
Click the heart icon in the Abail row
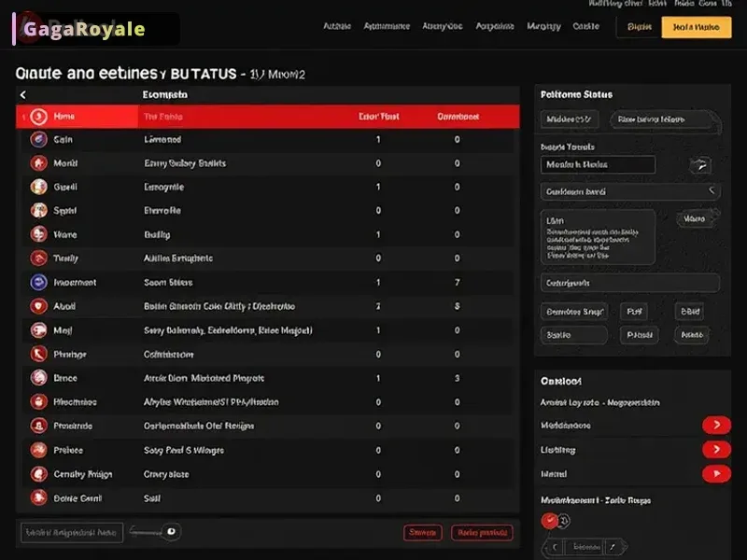[38, 306]
